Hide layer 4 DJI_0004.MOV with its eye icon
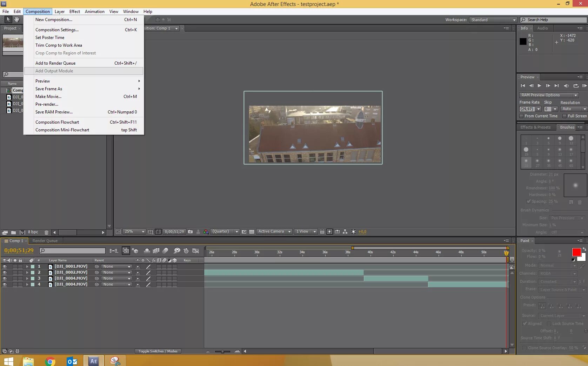 (x=5, y=285)
